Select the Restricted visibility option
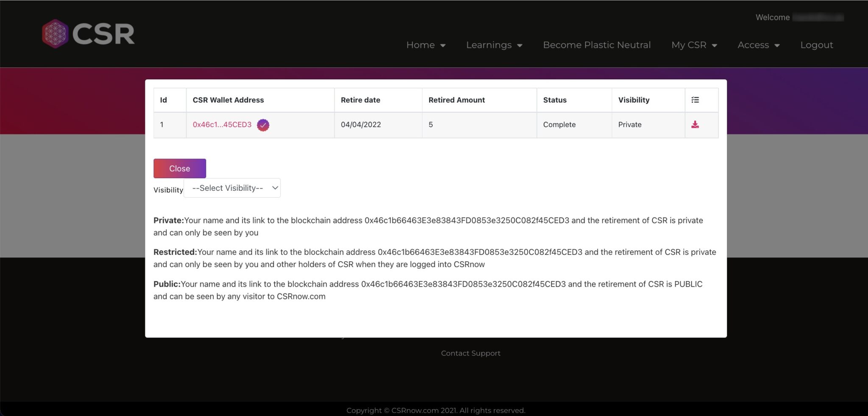 [x=175, y=252]
